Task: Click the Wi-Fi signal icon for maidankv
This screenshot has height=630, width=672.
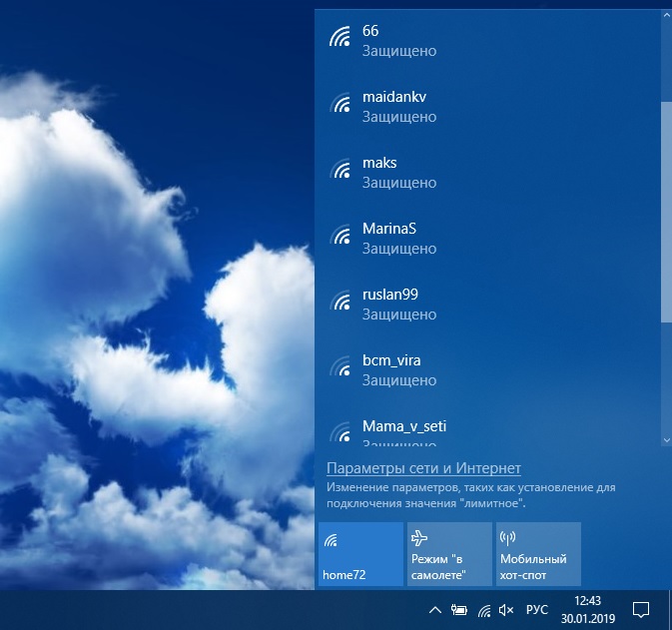Action: (x=339, y=103)
